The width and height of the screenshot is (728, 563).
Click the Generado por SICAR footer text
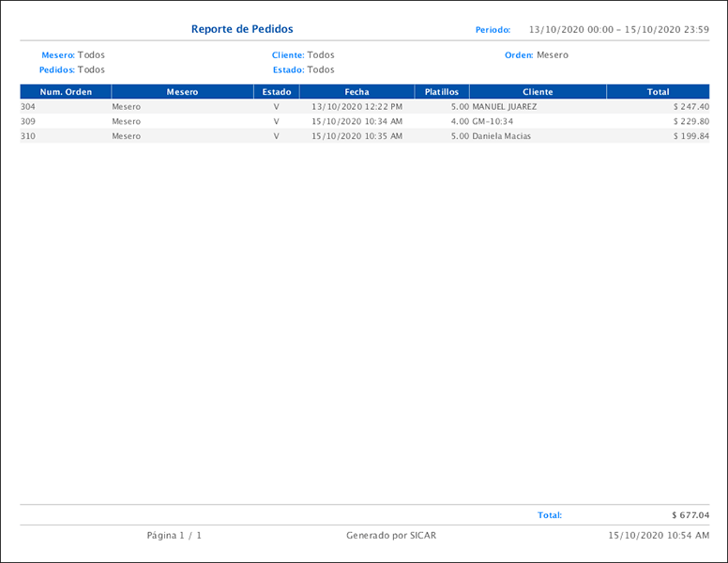390,536
